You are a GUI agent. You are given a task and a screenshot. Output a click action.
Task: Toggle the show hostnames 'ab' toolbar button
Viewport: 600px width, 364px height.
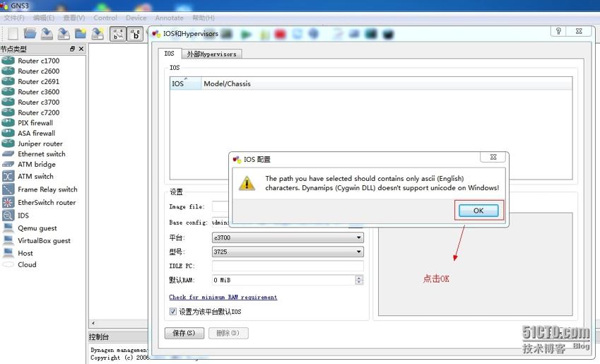click(135, 34)
